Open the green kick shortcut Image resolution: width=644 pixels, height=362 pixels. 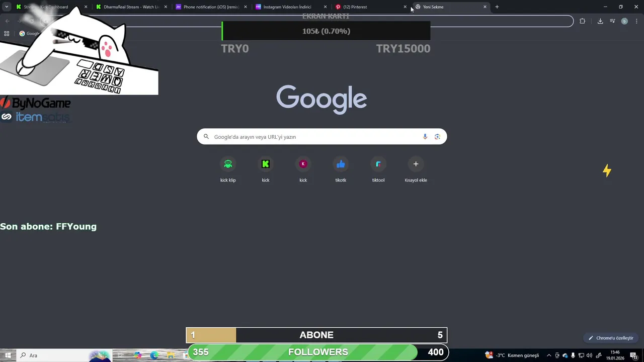tap(266, 170)
